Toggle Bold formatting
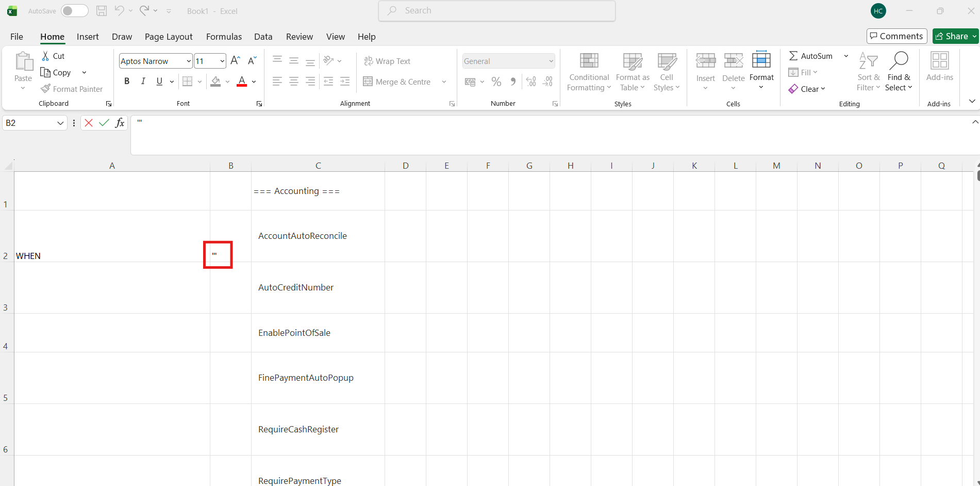This screenshot has width=980, height=486. (127, 82)
